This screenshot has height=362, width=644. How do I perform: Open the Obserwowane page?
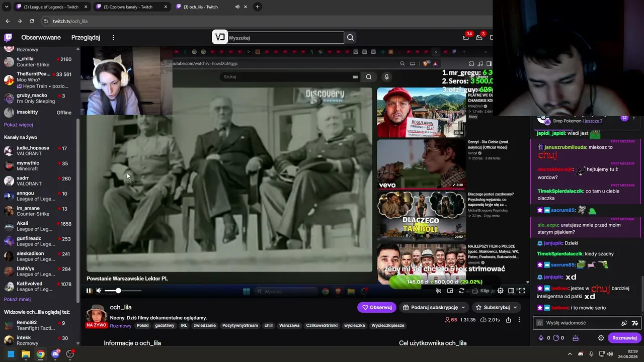41,37
